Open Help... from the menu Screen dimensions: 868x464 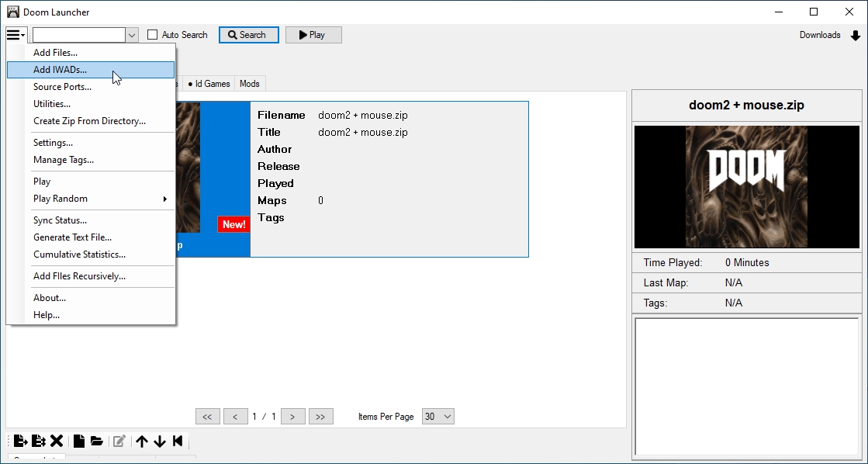(91, 315)
